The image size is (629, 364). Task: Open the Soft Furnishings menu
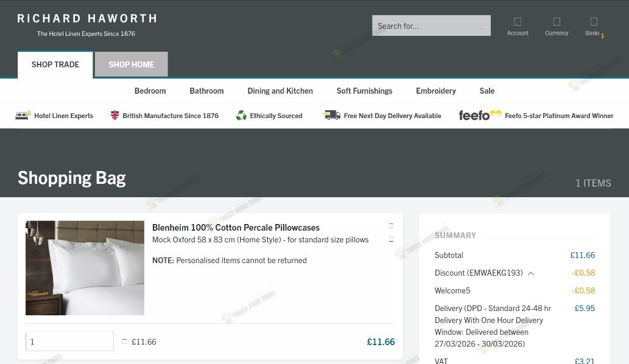[364, 91]
